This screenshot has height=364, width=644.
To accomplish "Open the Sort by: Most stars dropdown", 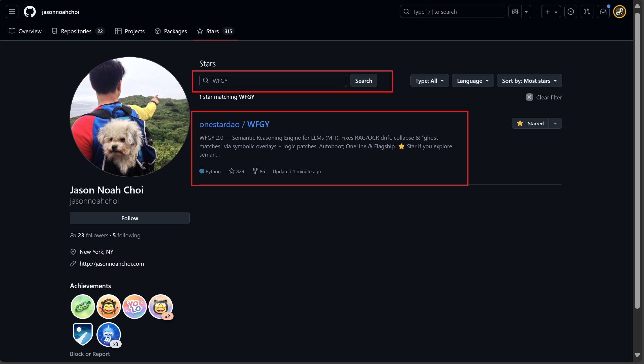I will coord(529,81).
